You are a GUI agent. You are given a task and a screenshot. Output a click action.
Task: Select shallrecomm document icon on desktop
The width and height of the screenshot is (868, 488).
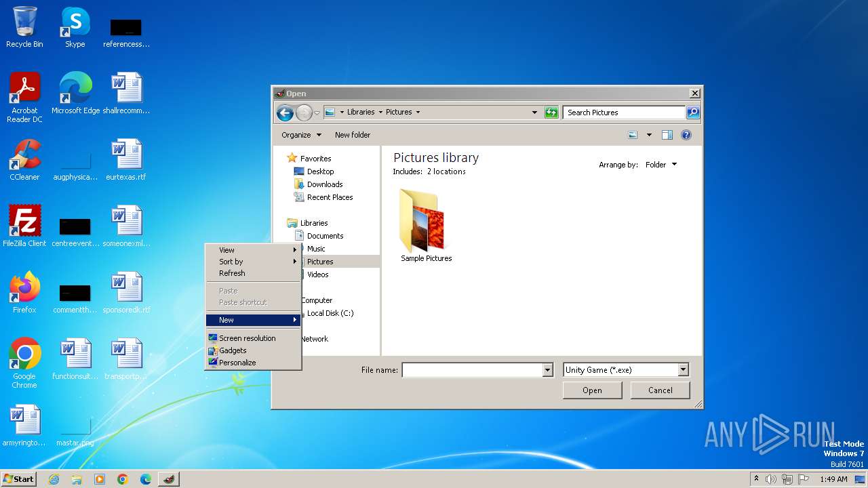[x=126, y=94]
